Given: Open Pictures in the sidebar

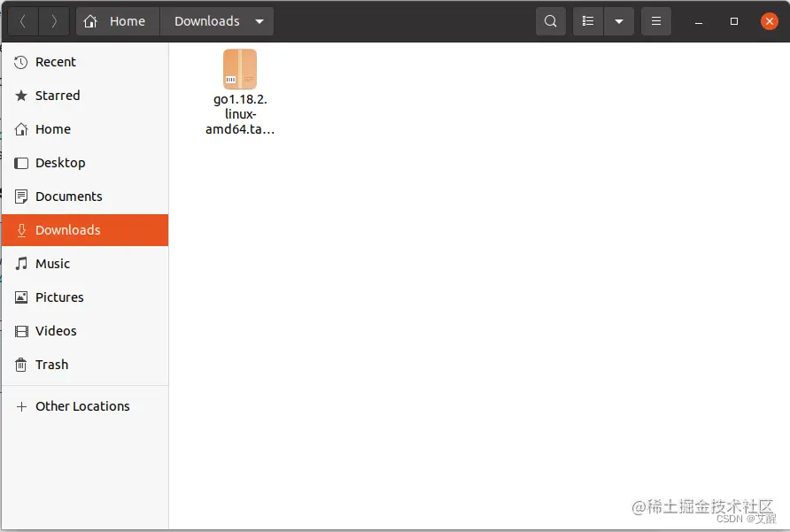Looking at the screenshot, I should click(x=85, y=297).
